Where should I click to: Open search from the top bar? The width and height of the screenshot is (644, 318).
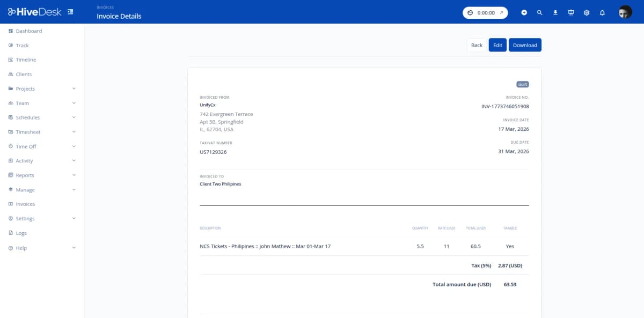click(x=539, y=12)
